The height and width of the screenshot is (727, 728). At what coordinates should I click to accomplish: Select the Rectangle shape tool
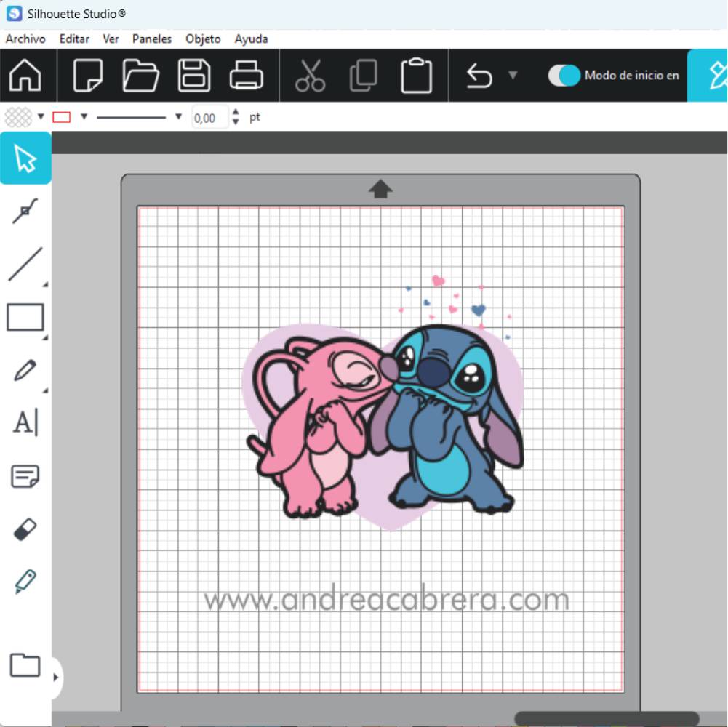click(25, 318)
